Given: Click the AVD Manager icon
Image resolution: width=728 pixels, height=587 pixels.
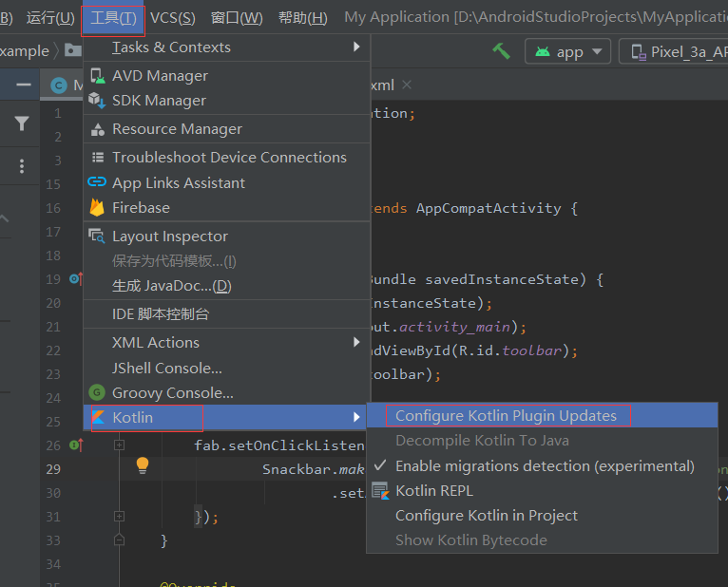Looking at the screenshot, I should (x=97, y=75).
